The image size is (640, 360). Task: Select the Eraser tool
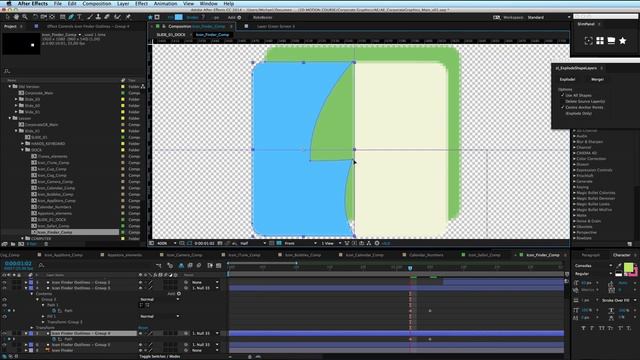(x=107, y=17)
